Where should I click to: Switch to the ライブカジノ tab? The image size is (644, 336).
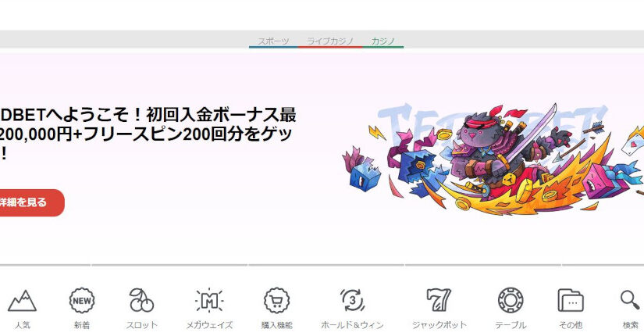click(x=330, y=41)
